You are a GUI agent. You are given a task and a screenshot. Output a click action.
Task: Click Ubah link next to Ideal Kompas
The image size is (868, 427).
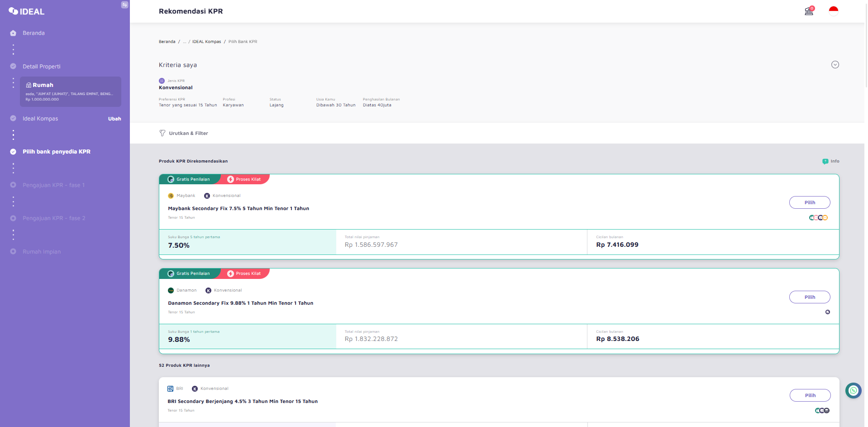tap(114, 119)
